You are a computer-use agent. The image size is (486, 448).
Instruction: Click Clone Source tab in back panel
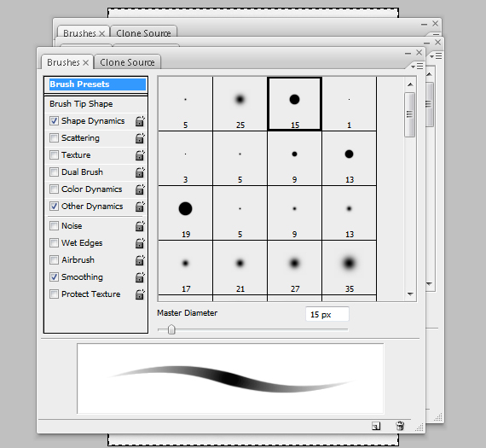(x=143, y=32)
